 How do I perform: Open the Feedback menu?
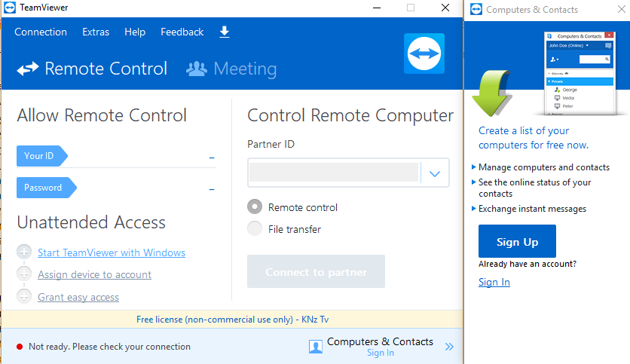pos(182,32)
